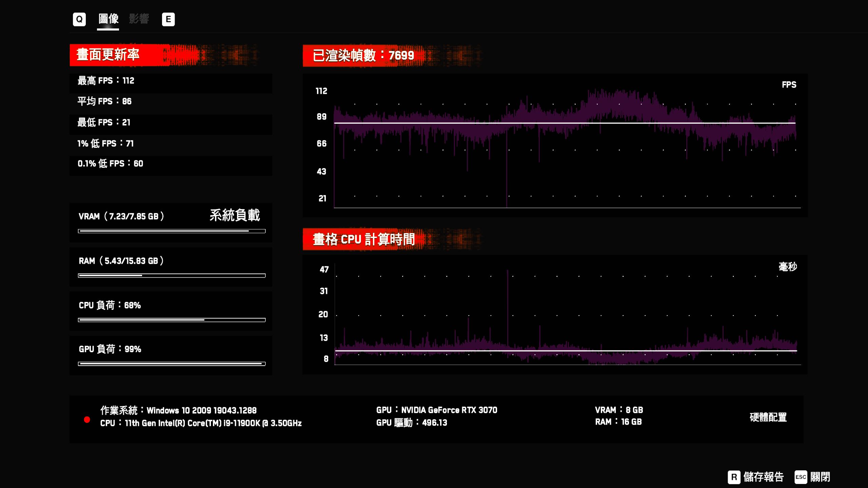Click the GPU 驅動：496.13 text

pos(412,423)
